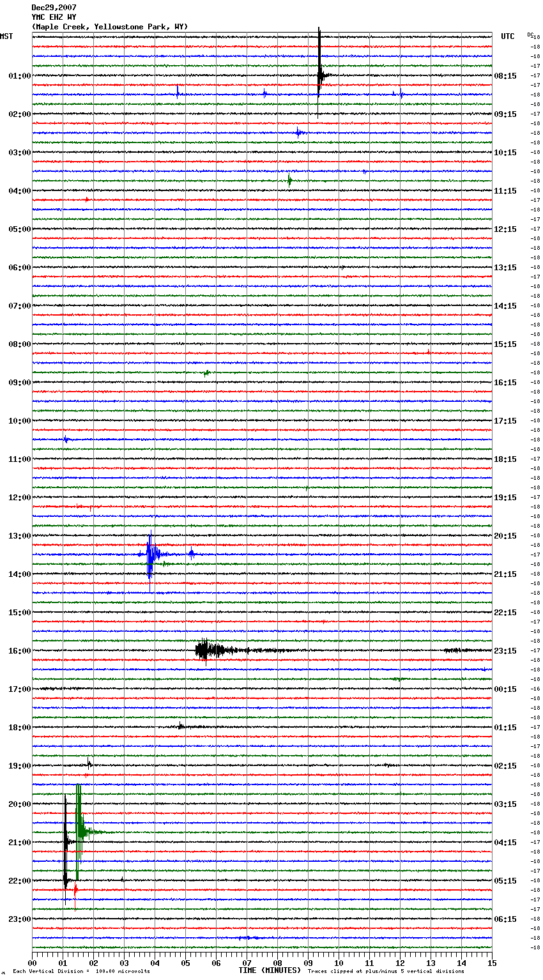Select the 11:00 MST row label
The image size is (543, 980).
point(20,459)
